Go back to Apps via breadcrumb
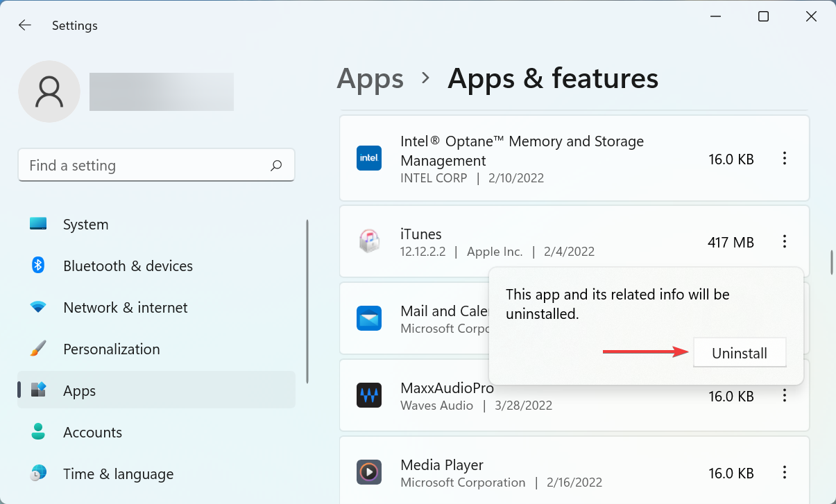Screen dimensions: 836x504 coord(370,78)
